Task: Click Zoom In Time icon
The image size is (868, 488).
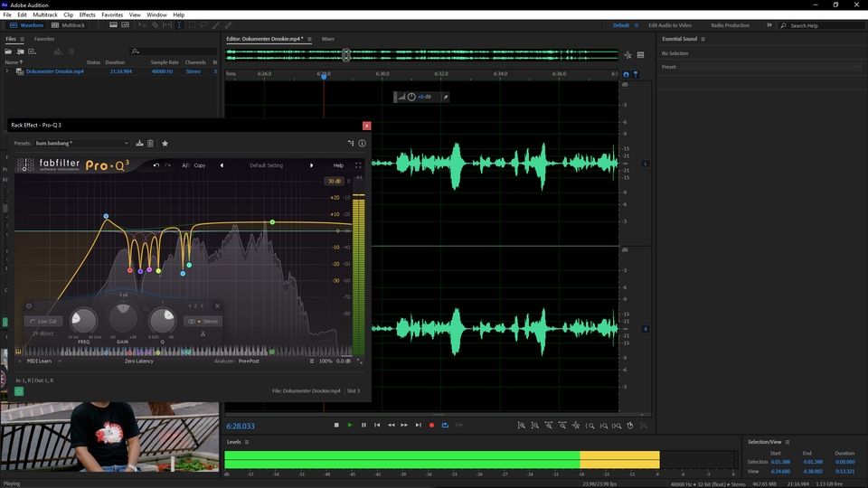Action: (549, 426)
